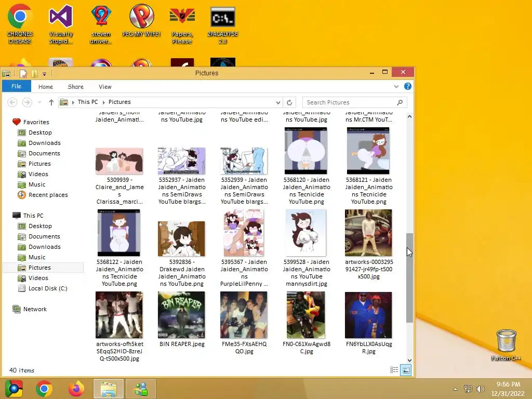Open the Customize Quick Access Toolbar dropdown
Screen dimensions: 532x399
44,74
